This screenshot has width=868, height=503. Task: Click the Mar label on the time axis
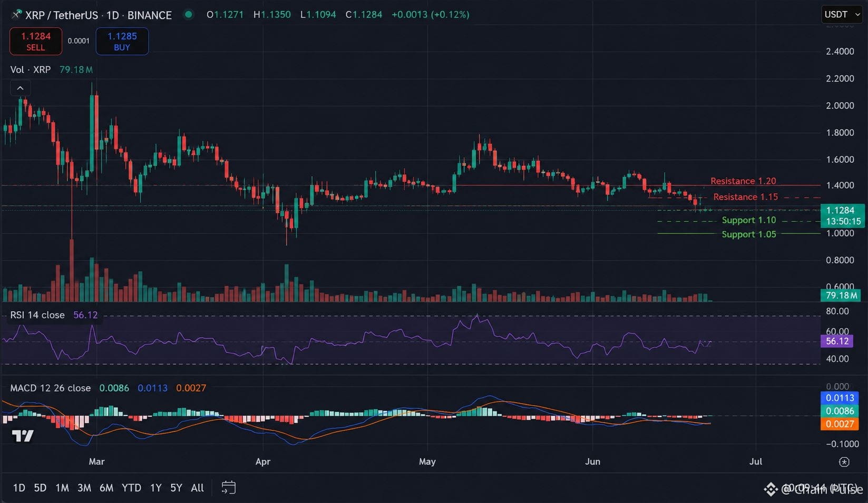[96, 461]
